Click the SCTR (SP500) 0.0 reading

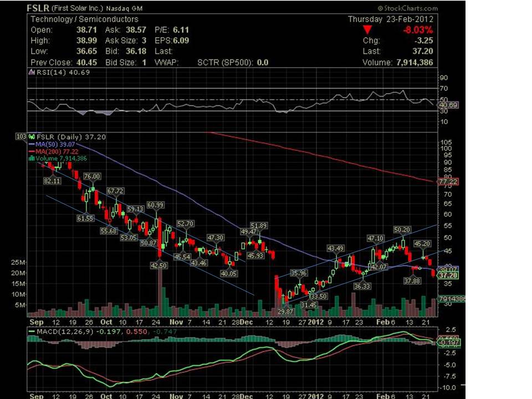coord(233,63)
